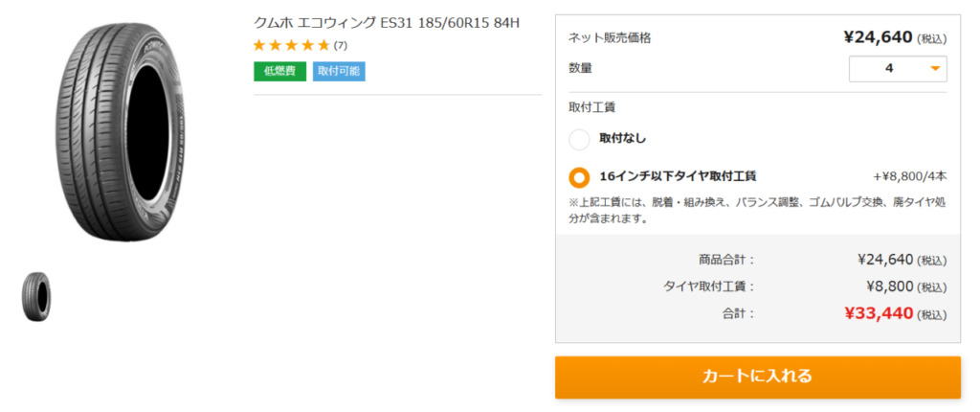This screenshot has width=980, height=412.
Task: Select the small tire thumbnail below the image
Action: point(36,296)
